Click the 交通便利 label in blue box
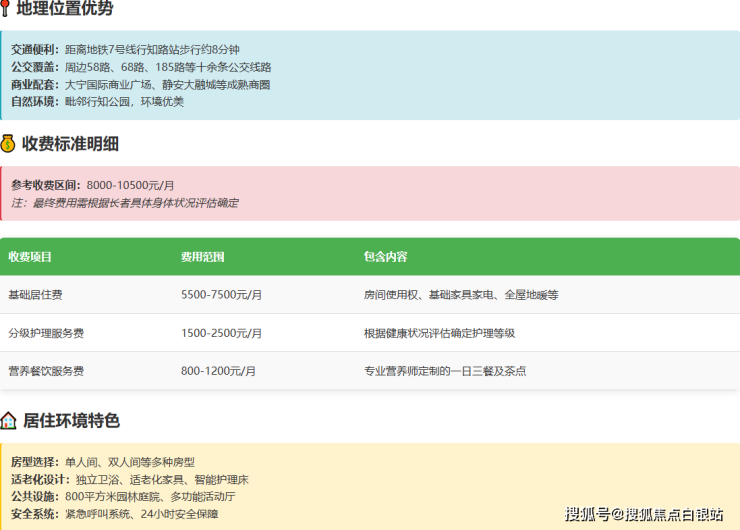Viewport: 740px width, 530px height. tap(35, 49)
